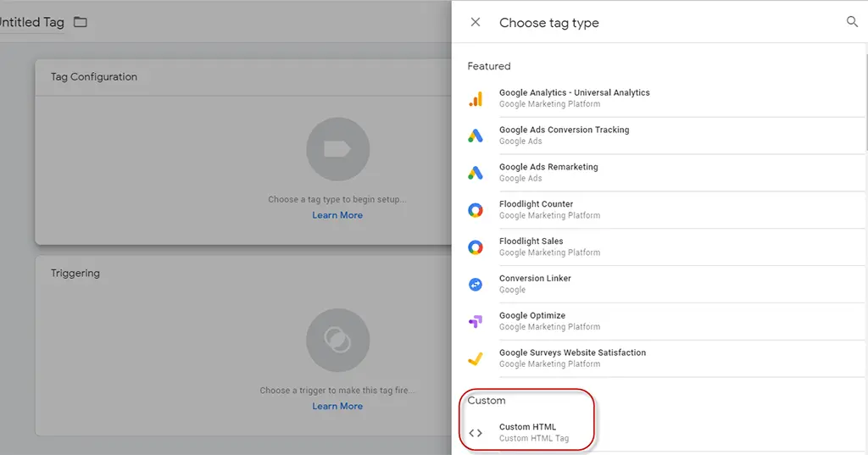Click the Tag Configuration card heading
Image resolution: width=868 pixels, height=455 pixels.
(x=94, y=77)
